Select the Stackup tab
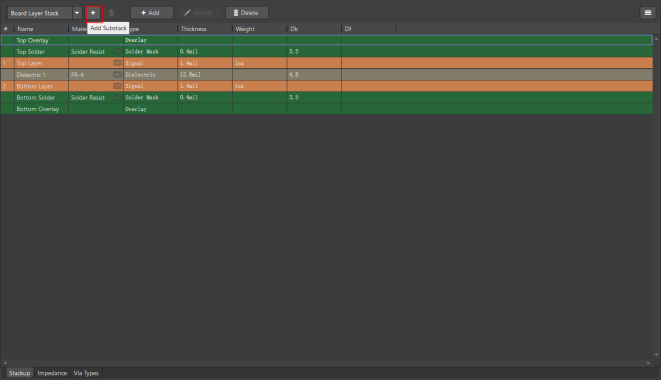The image size is (662, 380). click(x=19, y=373)
